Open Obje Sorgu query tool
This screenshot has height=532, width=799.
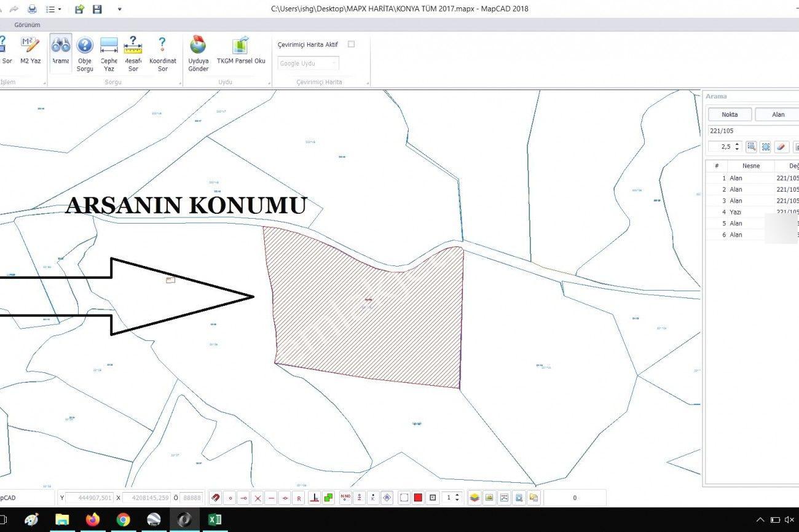pyautogui.click(x=85, y=53)
